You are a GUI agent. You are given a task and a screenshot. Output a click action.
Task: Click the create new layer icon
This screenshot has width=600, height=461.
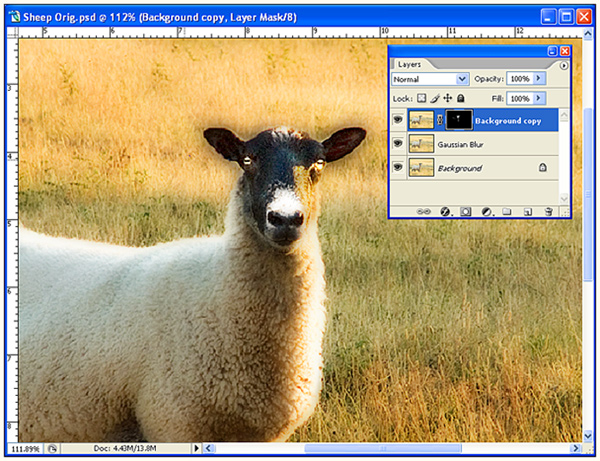[528, 212]
